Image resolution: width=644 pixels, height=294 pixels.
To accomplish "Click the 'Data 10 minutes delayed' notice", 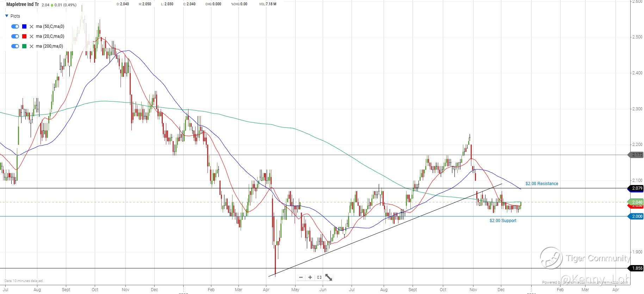I will pyautogui.click(x=24, y=281).
